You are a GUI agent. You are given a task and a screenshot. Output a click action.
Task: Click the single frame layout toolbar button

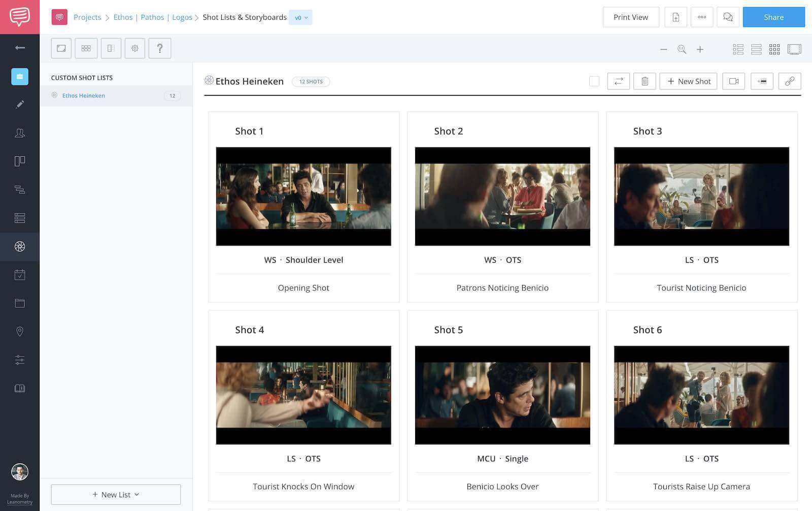click(x=61, y=48)
